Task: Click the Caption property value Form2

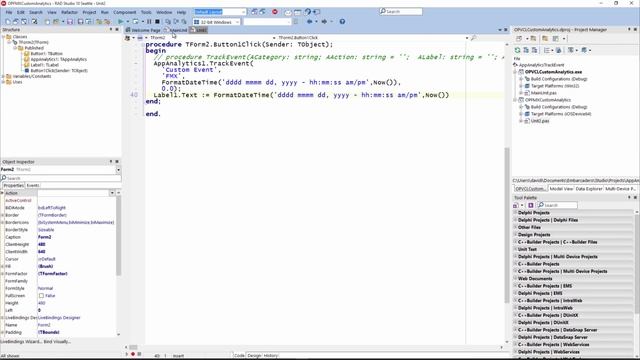Action: click(44, 237)
